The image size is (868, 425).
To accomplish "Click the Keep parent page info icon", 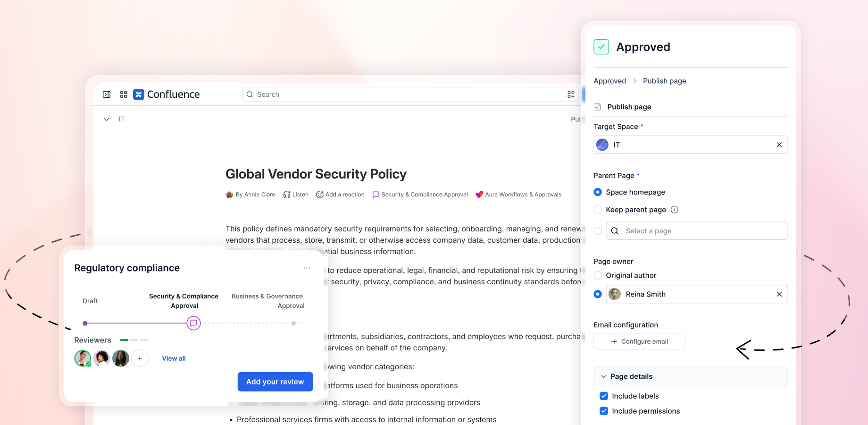I will [675, 210].
